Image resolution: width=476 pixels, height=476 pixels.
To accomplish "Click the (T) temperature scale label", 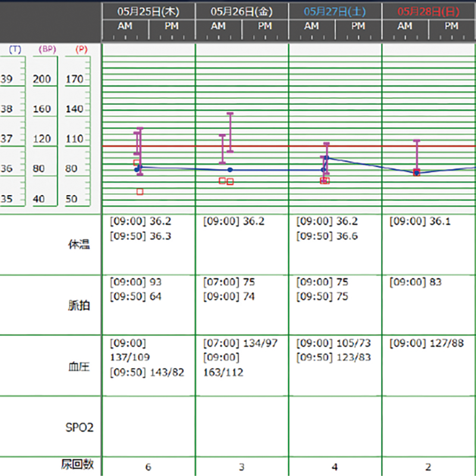I will (15, 50).
